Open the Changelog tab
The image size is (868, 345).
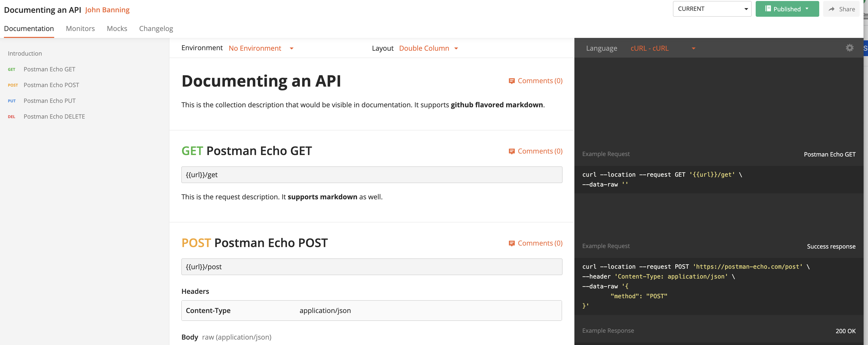pos(156,29)
